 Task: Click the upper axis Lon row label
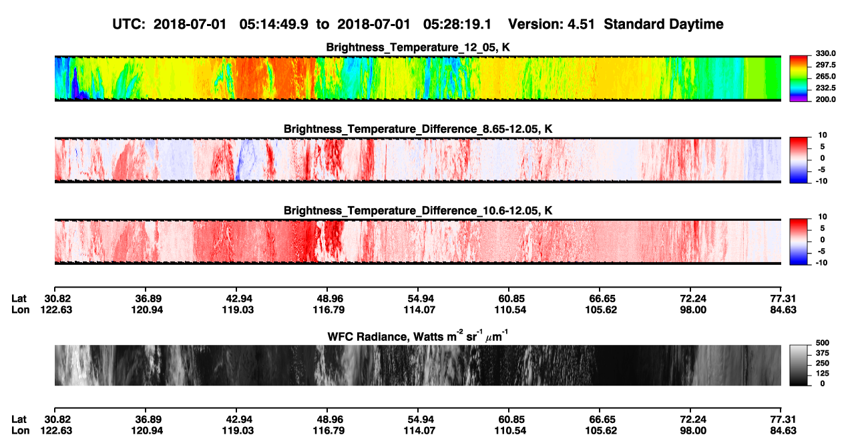coord(20,310)
